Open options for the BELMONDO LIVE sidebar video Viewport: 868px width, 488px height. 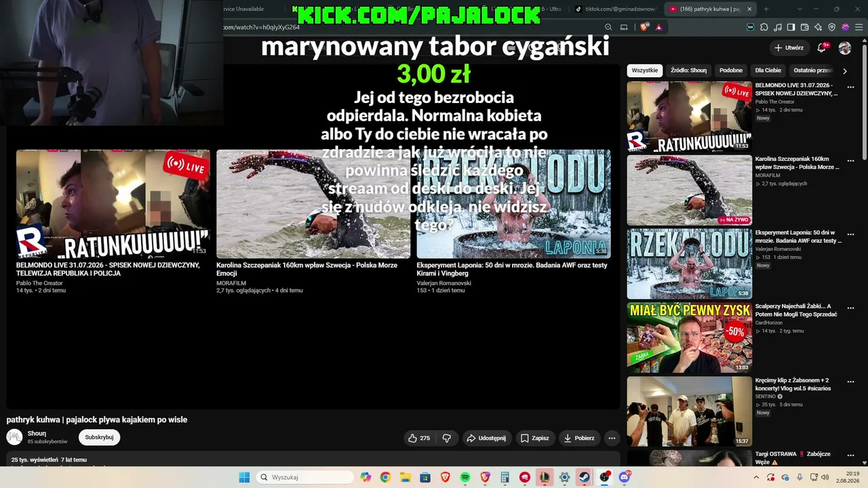coord(850,87)
